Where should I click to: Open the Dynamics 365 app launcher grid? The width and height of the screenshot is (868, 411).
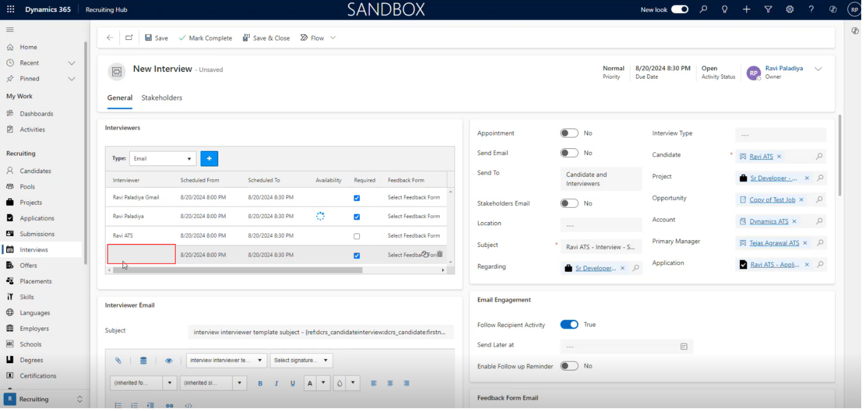point(10,9)
